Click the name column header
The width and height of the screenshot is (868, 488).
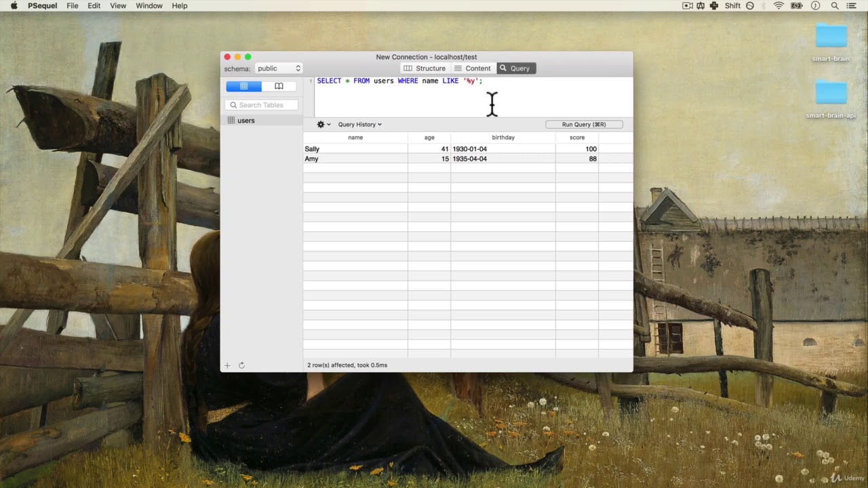tap(355, 138)
